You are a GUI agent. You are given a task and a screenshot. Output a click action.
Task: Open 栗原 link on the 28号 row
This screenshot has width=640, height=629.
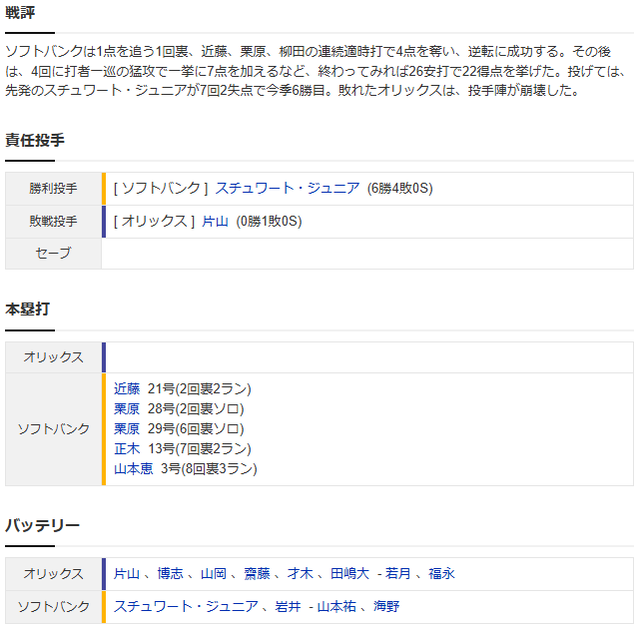coord(127,409)
